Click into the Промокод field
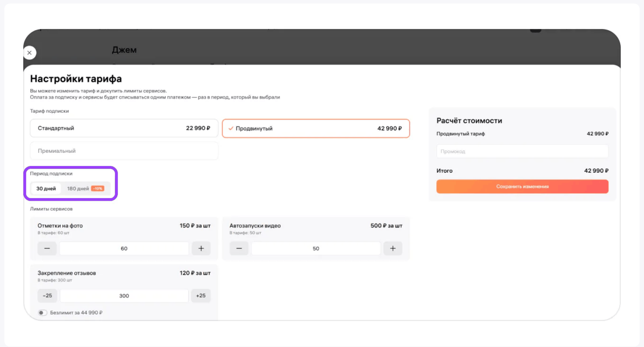Image resolution: width=644 pixels, height=347 pixels. [x=522, y=151]
